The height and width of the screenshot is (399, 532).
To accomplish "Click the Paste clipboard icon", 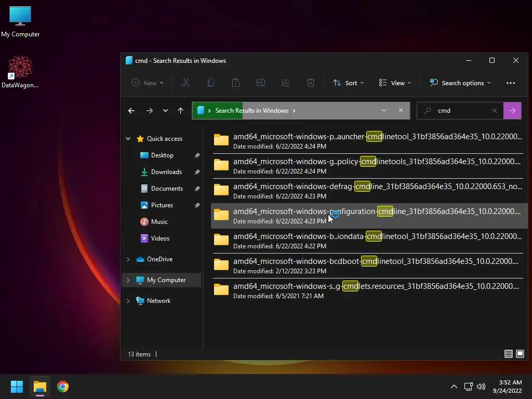I will coord(236,83).
